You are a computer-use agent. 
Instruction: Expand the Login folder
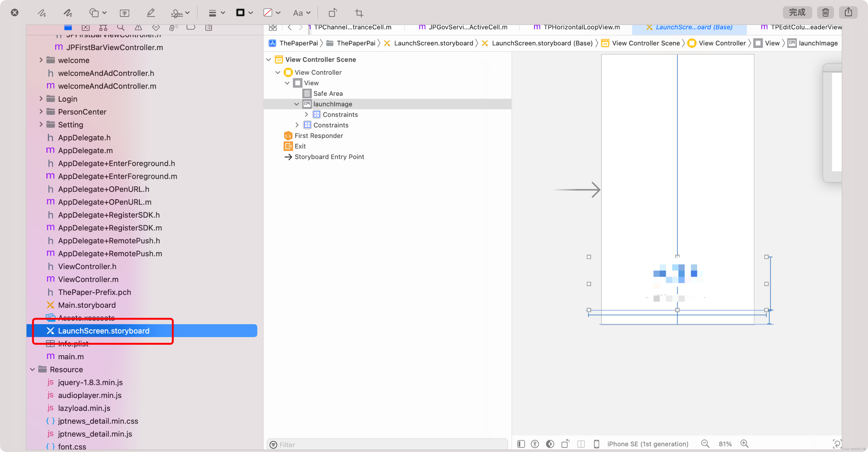pos(41,99)
